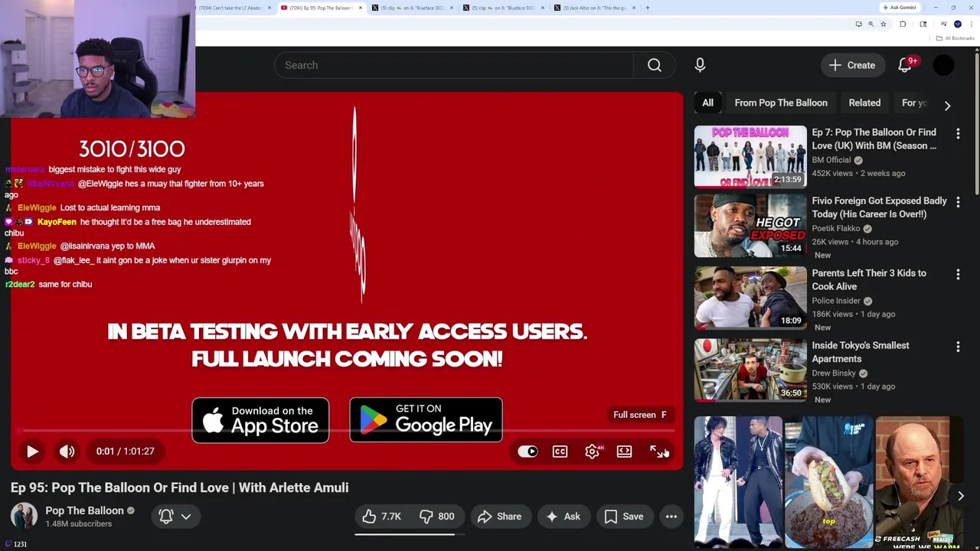
Task: Toggle the autoplay switch in the player
Action: tap(528, 452)
